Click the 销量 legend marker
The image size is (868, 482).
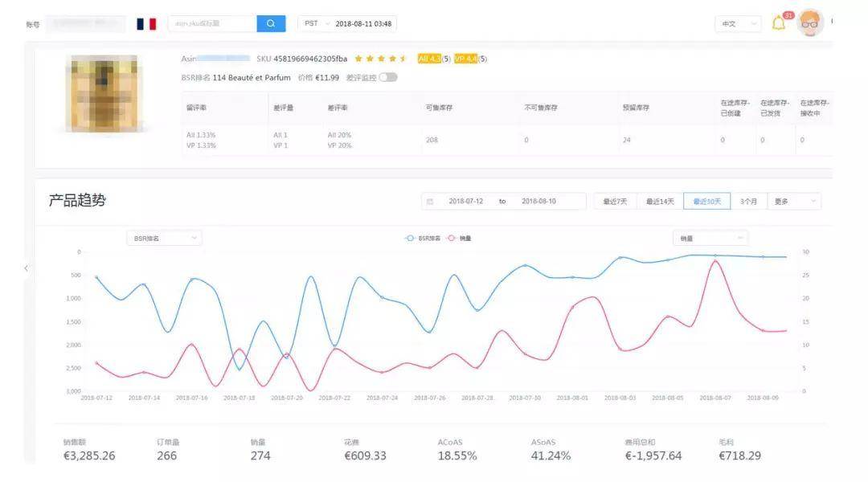[x=452, y=239]
